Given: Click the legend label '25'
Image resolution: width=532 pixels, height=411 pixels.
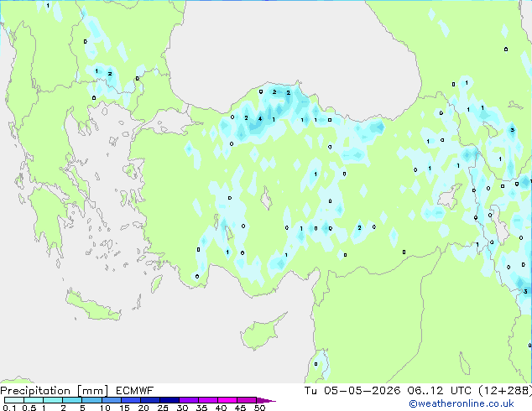Looking at the screenshot, I should 163,408.
